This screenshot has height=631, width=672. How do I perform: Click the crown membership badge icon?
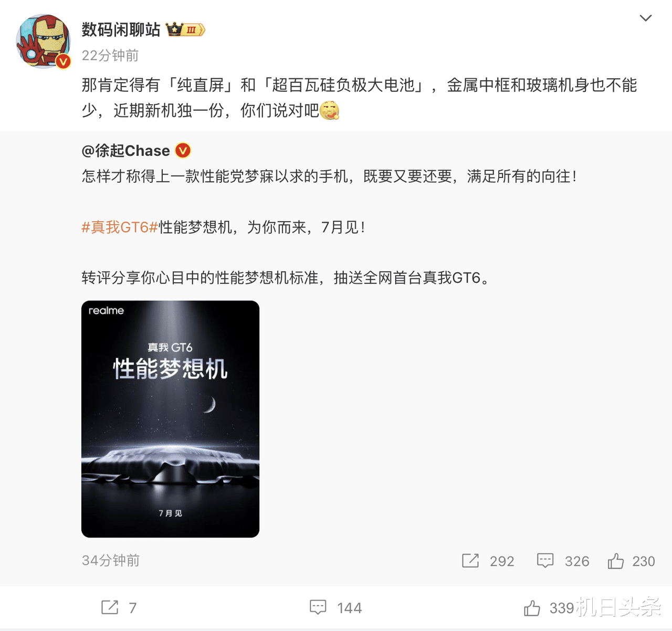click(185, 29)
